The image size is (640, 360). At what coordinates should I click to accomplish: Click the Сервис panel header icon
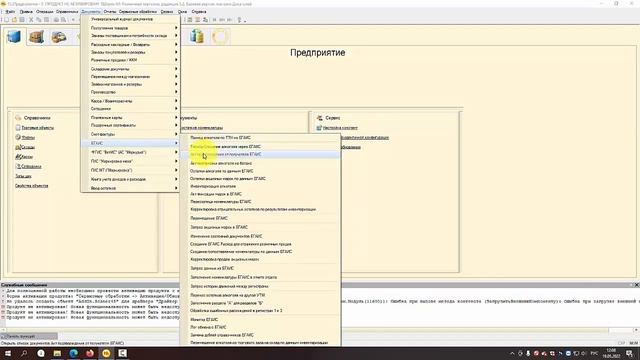[320, 118]
